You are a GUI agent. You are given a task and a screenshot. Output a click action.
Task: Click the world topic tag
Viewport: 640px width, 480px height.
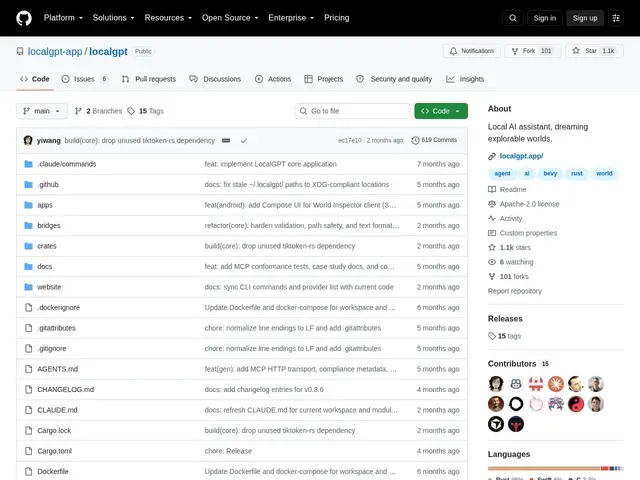pyautogui.click(x=604, y=173)
